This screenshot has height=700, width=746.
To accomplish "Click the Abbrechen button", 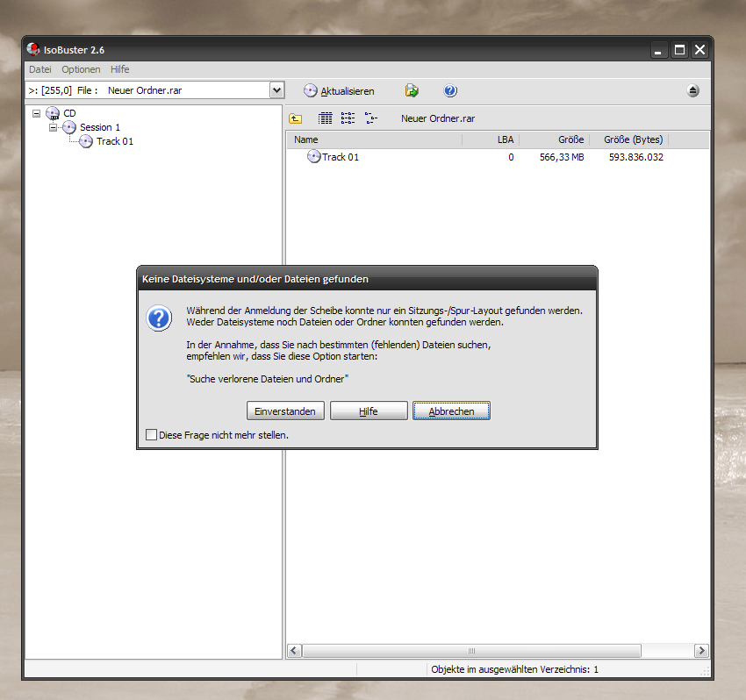I will 451,411.
